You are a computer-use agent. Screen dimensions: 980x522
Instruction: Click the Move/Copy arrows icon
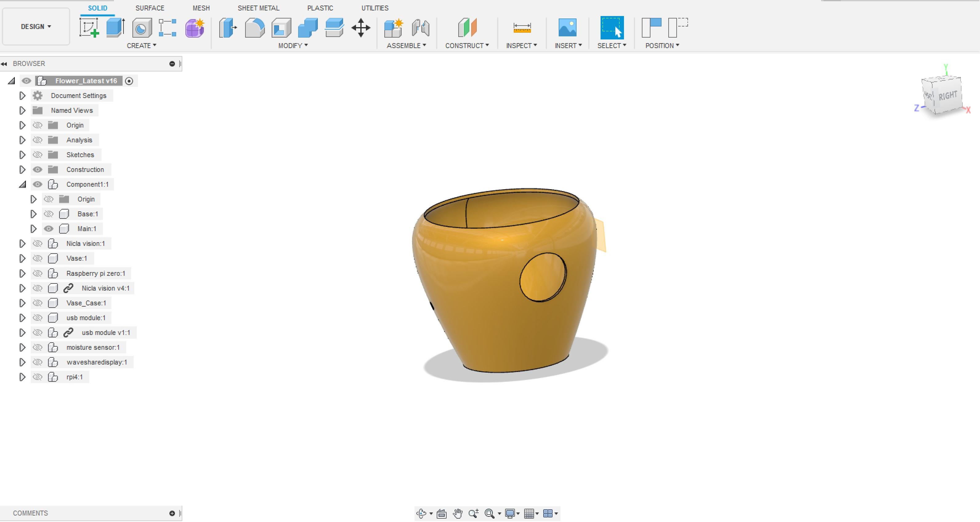pos(361,27)
